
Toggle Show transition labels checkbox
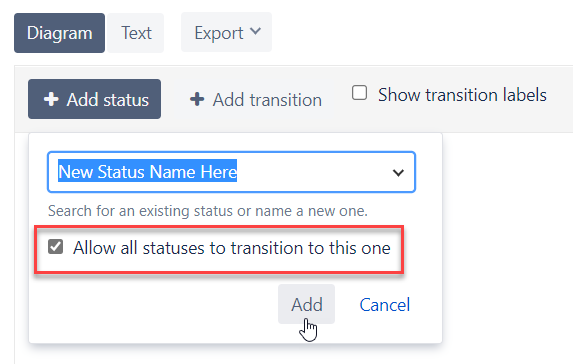(359, 93)
